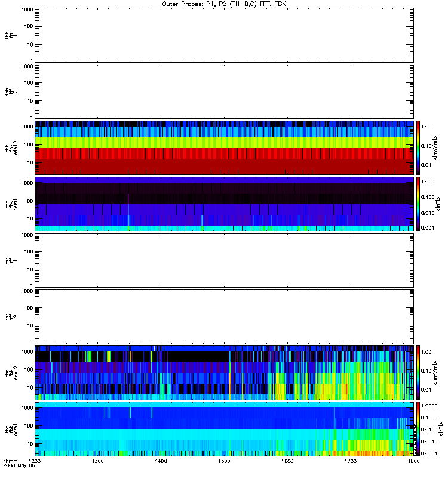Click the 'thc fff 2' y-axis title
This screenshot has width=448, height=478.
click(x=11, y=317)
